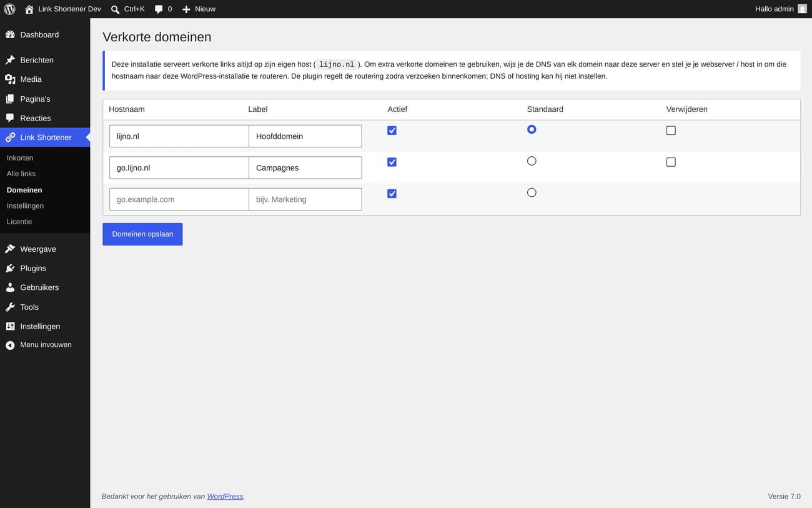Click the Berichten pushpin icon
The image size is (812, 508).
click(x=10, y=60)
